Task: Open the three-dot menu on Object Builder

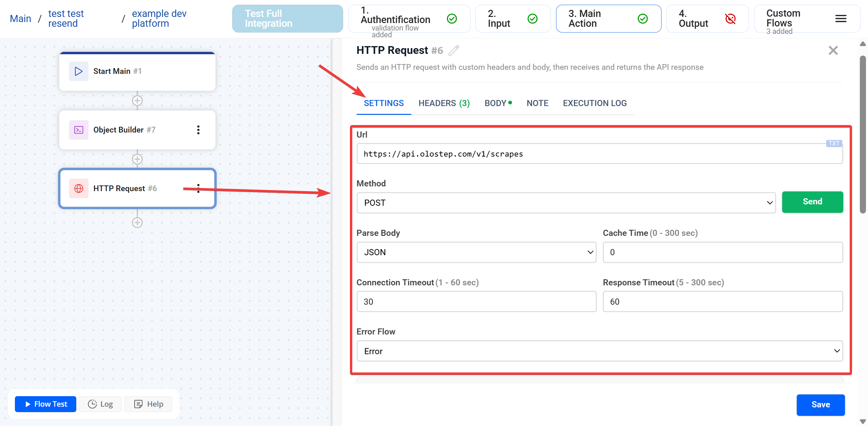Action: pos(198,129)
